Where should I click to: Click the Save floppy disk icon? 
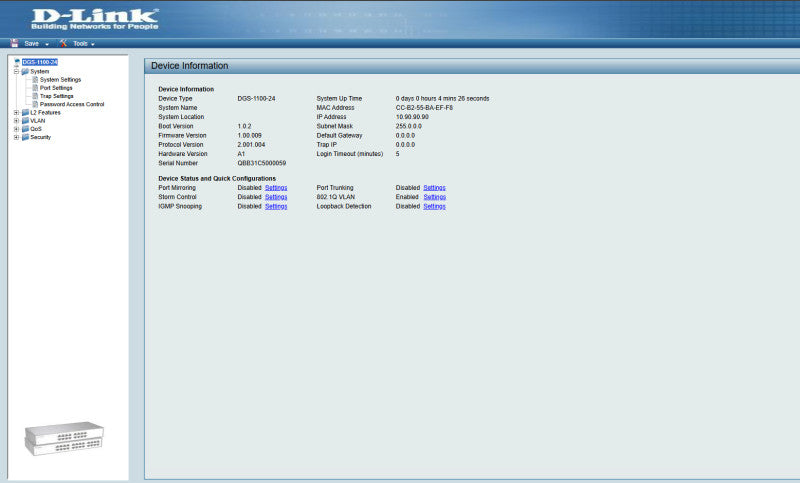(14, 43)
